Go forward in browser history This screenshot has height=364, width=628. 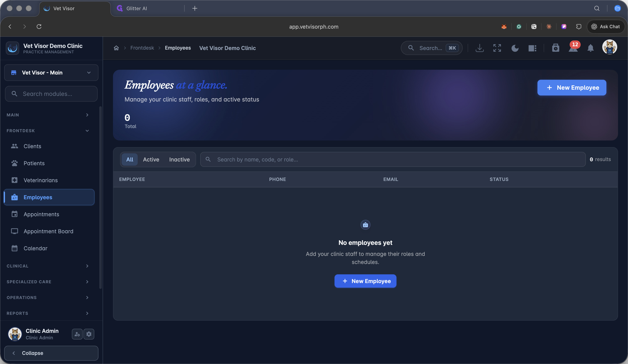(x=25, y=26)
